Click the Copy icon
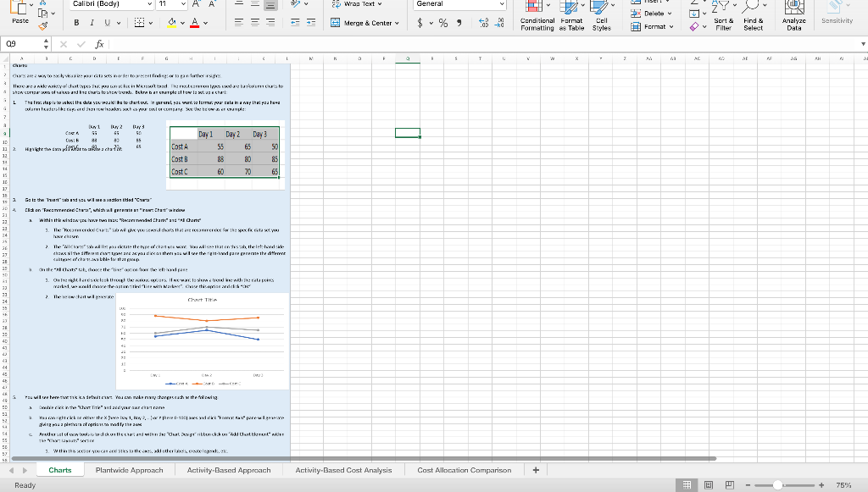The image size is (868, 492). pos(43,12)
